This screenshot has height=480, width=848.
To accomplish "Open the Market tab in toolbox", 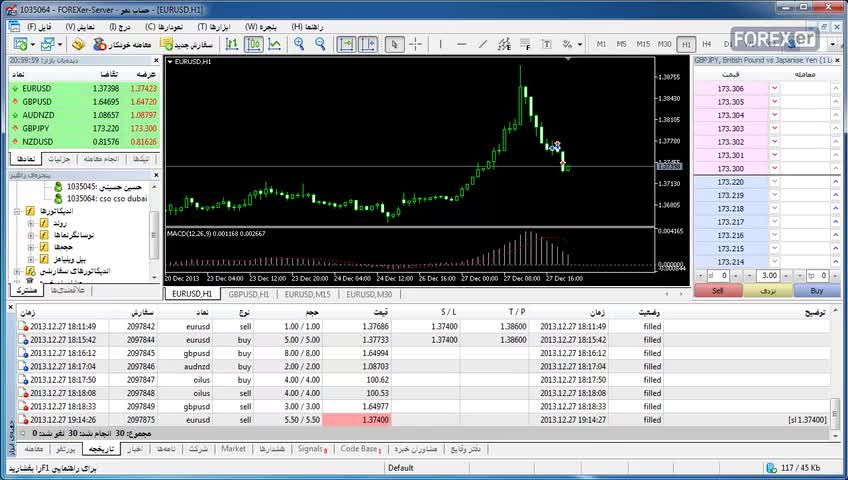I will [233, 449].
